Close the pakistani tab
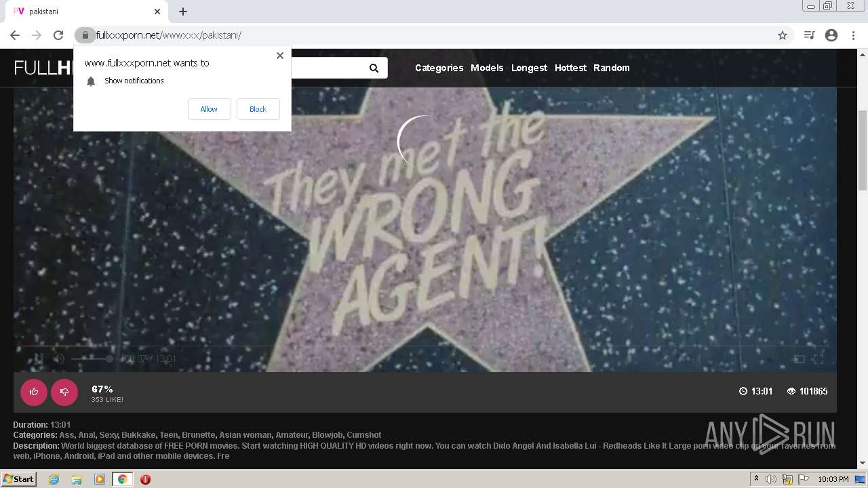868x488 pixels. pyautogui.click(x=157, y=12)
